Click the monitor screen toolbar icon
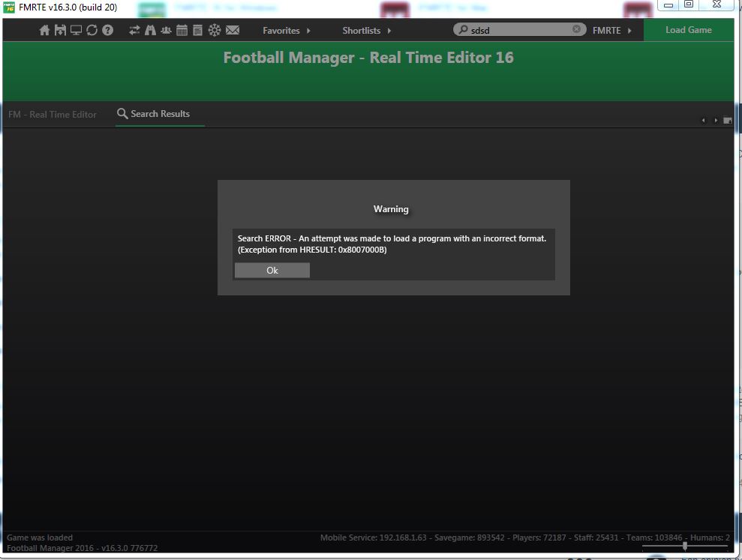Screen dimensions: 742x560 click(x=76, y=30)
